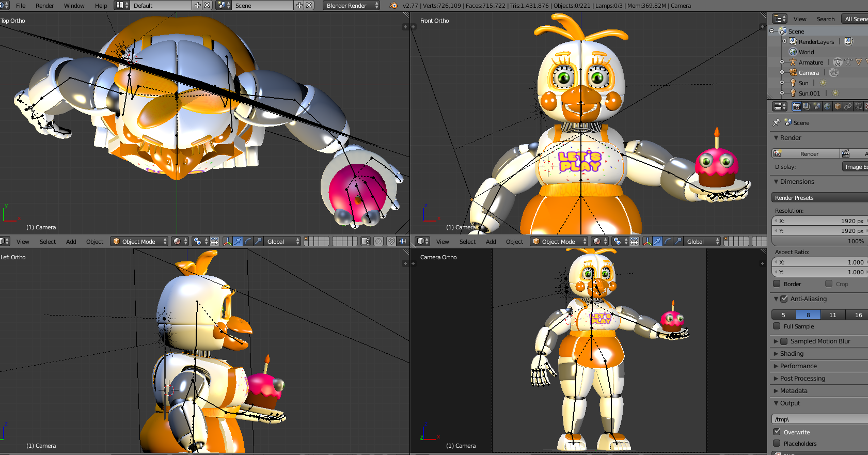
Task: Open Global orientation dropdown in top-left viewport
Action: pos(282,241)
